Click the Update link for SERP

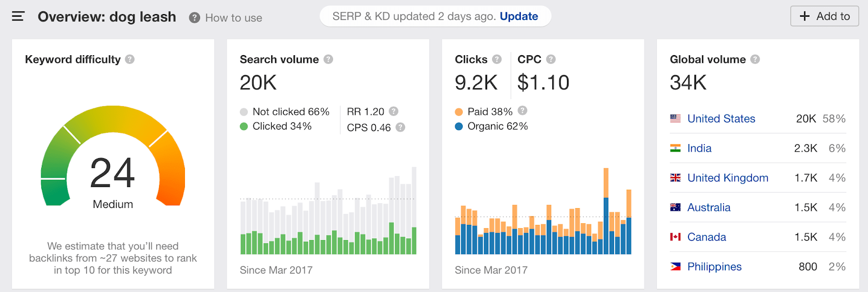click(519, 16)
